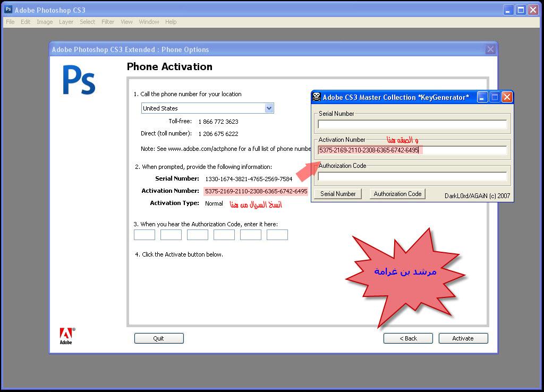
Task: Open the Window menu
Action: [149, 22]
